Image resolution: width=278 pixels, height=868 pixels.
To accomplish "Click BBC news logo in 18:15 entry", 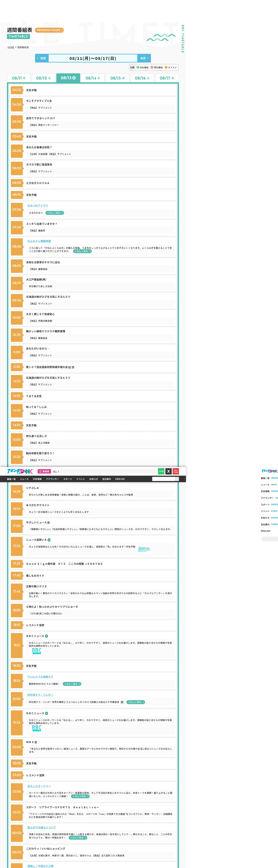I will [36, 651].
